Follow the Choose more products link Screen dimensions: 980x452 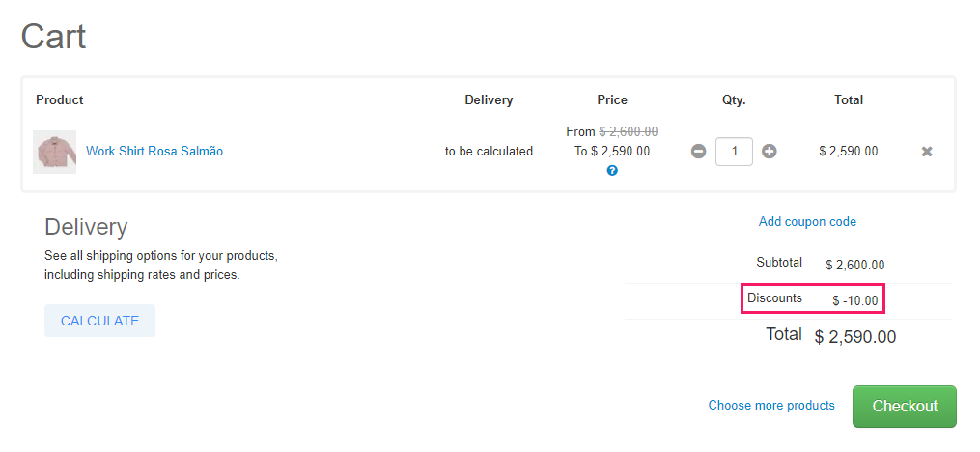click(771, 406)
